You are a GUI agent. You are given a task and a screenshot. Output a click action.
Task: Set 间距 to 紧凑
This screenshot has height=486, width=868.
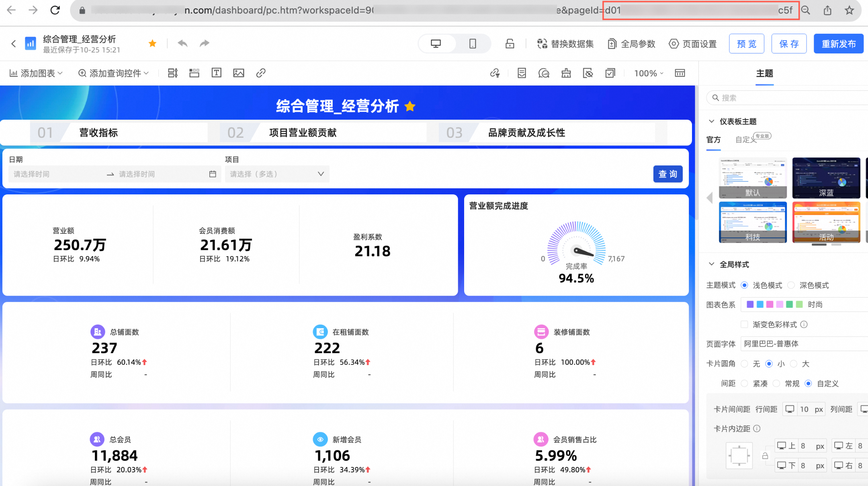tap(745, 383)
